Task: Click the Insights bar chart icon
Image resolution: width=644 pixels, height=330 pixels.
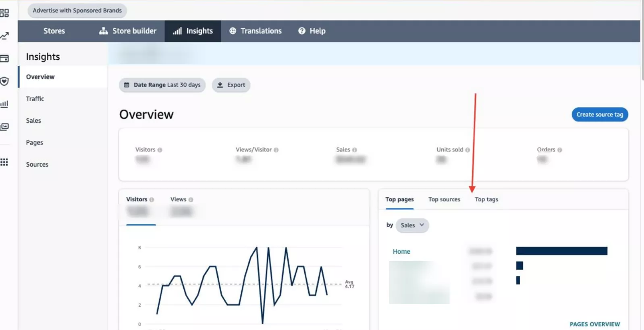Action: click(177, 31)
